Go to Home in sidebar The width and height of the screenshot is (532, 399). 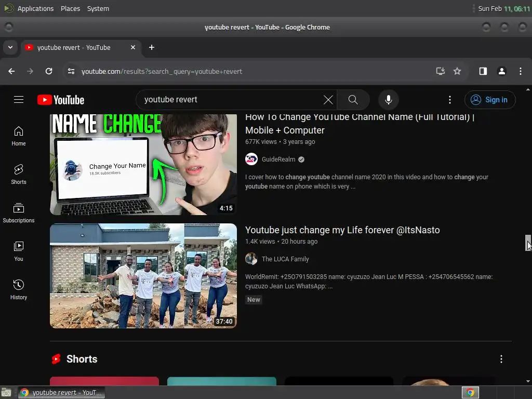click(19, 136)
